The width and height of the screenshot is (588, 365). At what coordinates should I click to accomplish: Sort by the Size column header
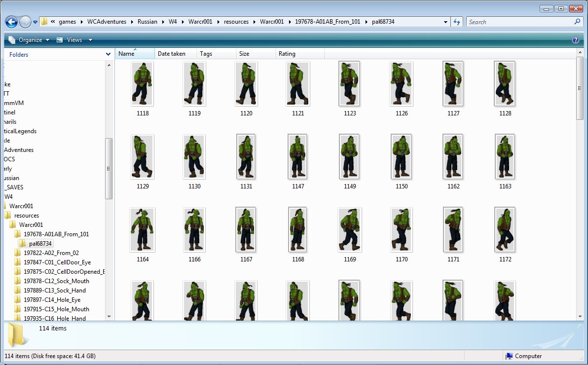(256, 54)
